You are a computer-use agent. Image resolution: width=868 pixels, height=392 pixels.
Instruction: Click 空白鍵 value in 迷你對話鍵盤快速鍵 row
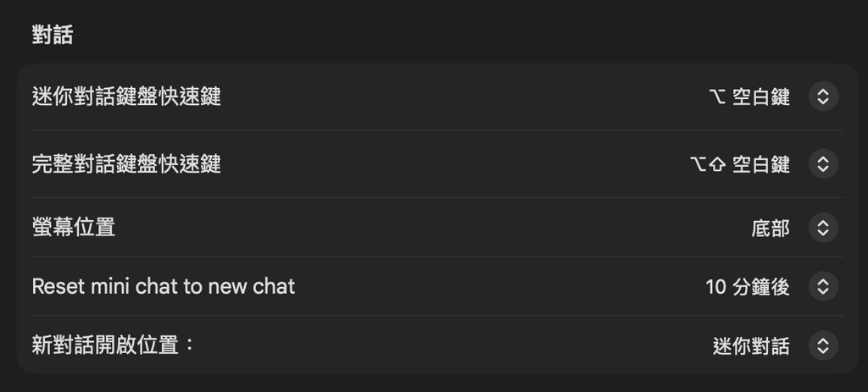[x=761, y=97]
